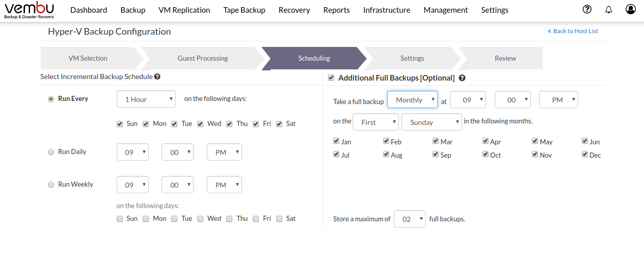Expand the maximum full backups 02 dropdown
Screen dimensions: 644x255
coord(410,219)
